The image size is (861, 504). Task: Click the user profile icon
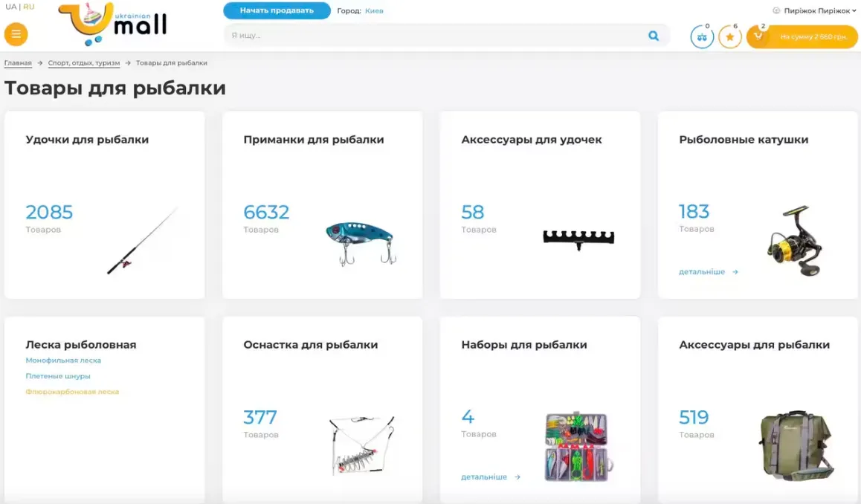click(776, 10)
